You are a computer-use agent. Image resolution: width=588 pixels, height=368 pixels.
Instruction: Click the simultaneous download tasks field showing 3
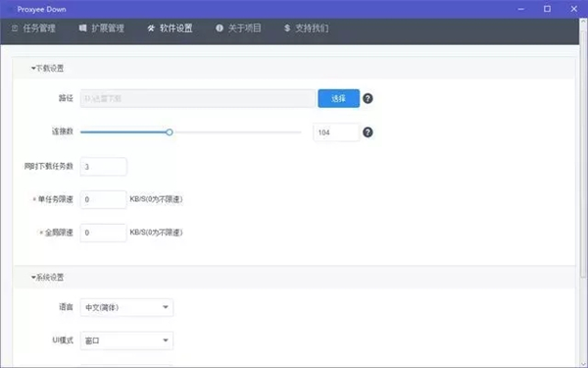[x=104, y=167]
